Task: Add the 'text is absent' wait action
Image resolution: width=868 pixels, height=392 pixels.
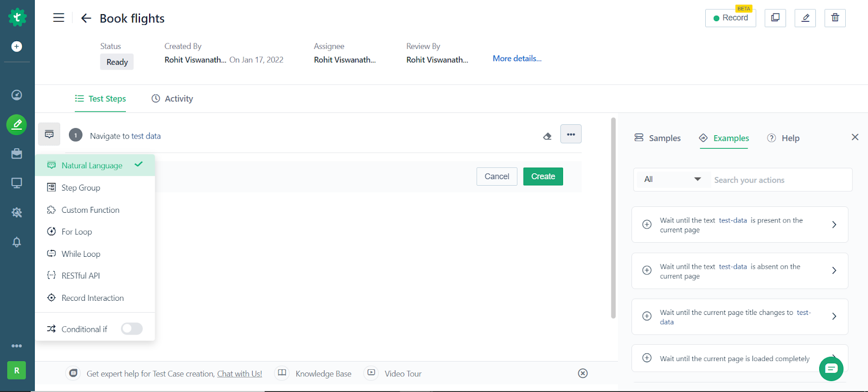Action: pos(647,270)
